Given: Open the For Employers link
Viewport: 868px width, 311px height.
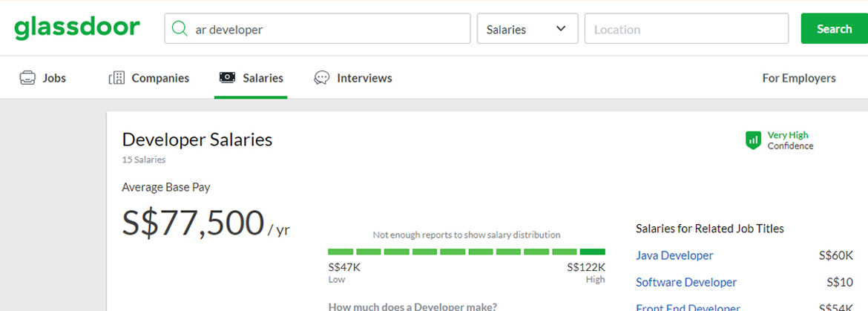Looking at the screenshot, I should tap(799, 78).
